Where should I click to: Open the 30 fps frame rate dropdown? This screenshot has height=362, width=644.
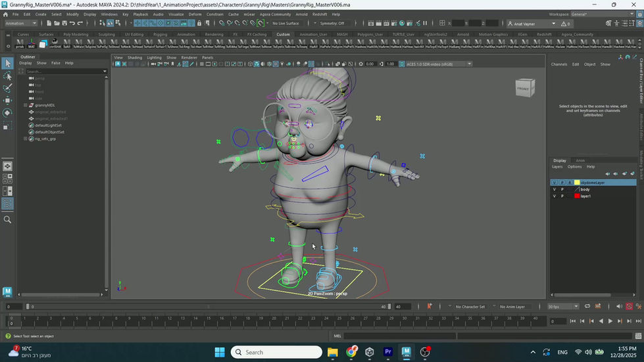[x=563, y=306]
